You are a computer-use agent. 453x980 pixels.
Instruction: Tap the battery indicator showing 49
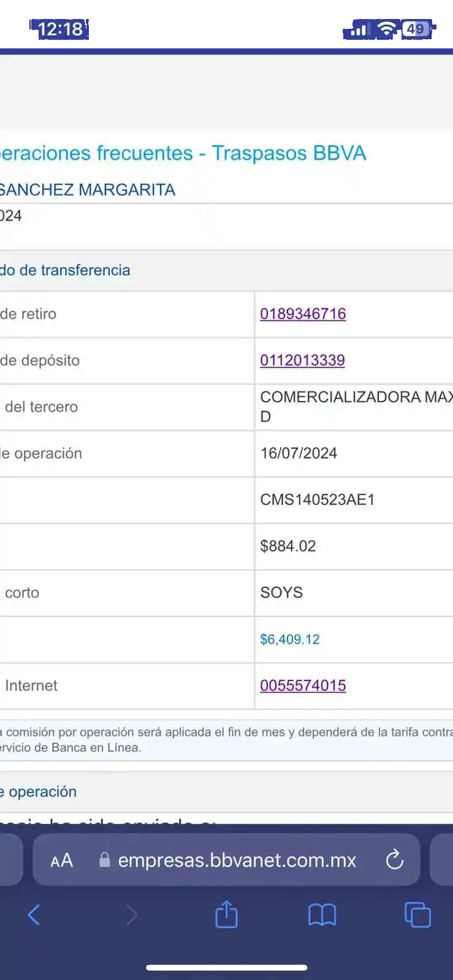[416, 28]
